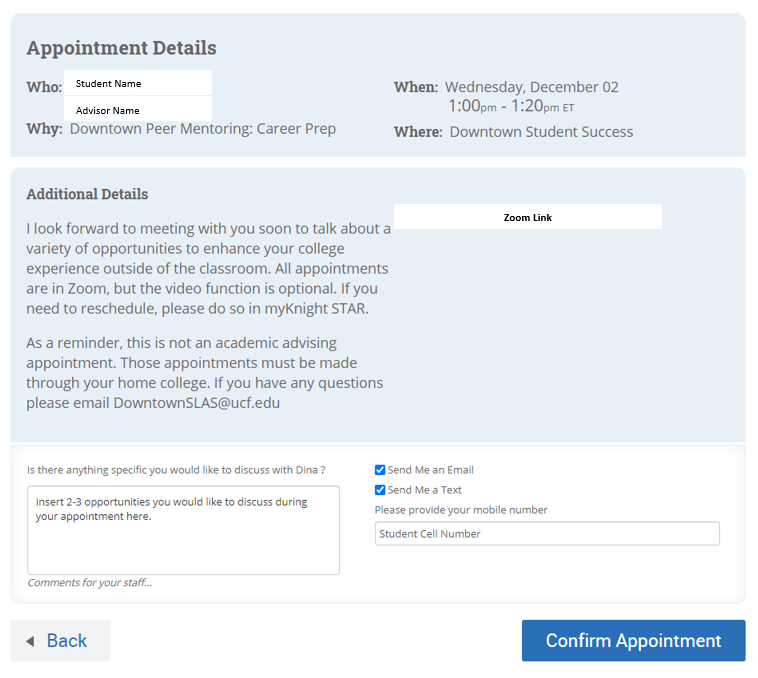Click the Student Cell Number field
This screenshot has height=678, width=758.
(x=547, y=534)
